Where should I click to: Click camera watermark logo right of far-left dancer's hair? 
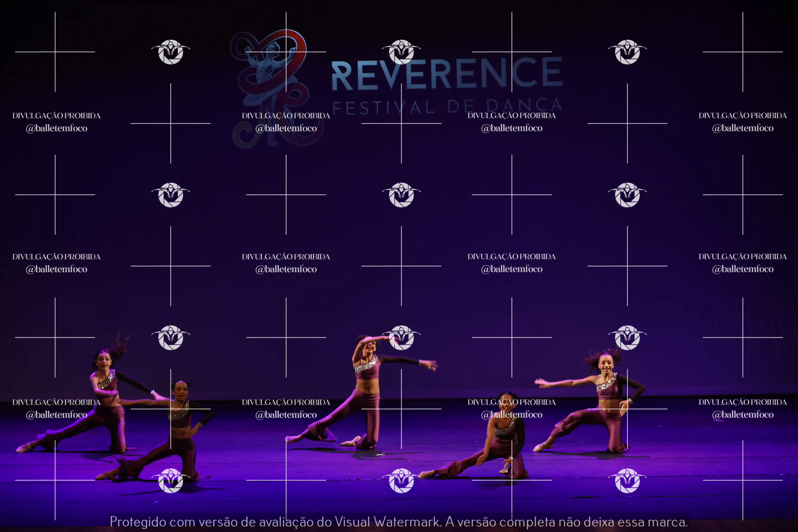(x=171, y=338)
